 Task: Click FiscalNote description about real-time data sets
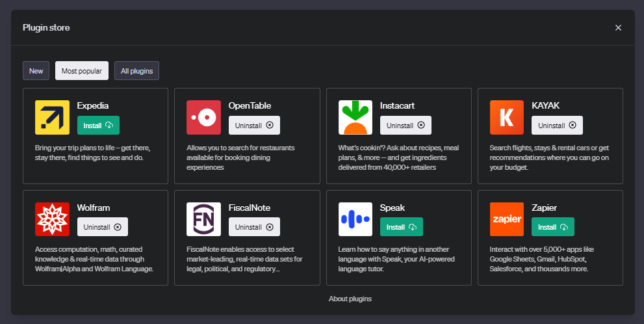click(x=244, y=259)
